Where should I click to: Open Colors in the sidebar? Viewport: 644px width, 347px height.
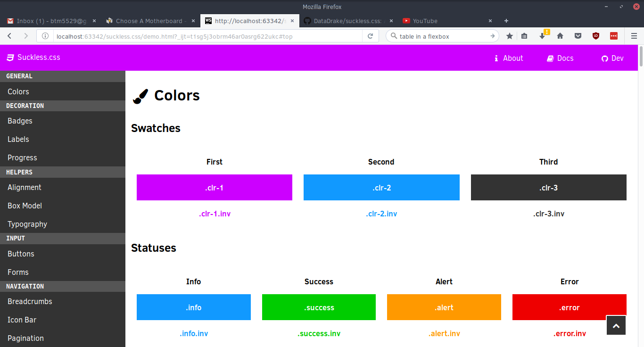pos(63,91)
